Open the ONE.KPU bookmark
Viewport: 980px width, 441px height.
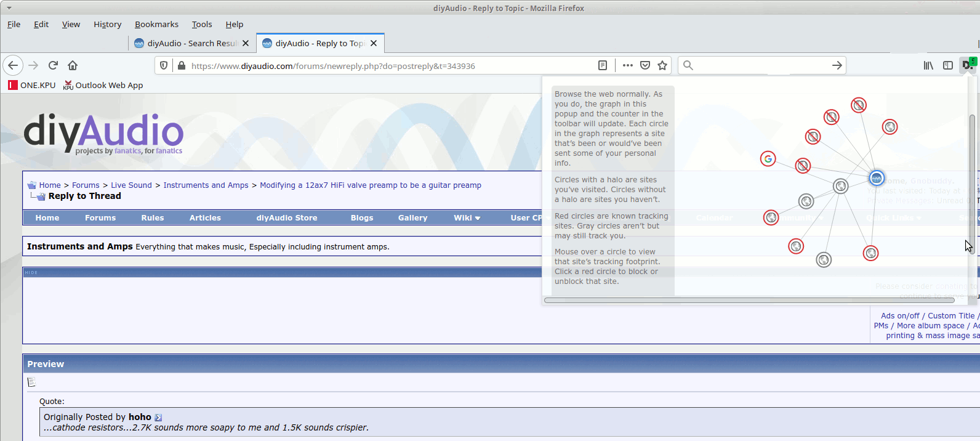tap(31, 85)
